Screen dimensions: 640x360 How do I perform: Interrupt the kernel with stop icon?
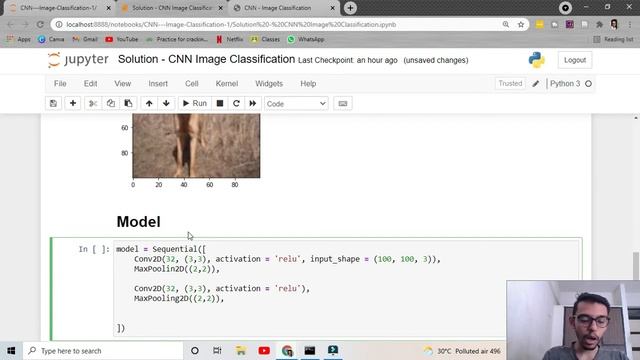coord(220,103)
